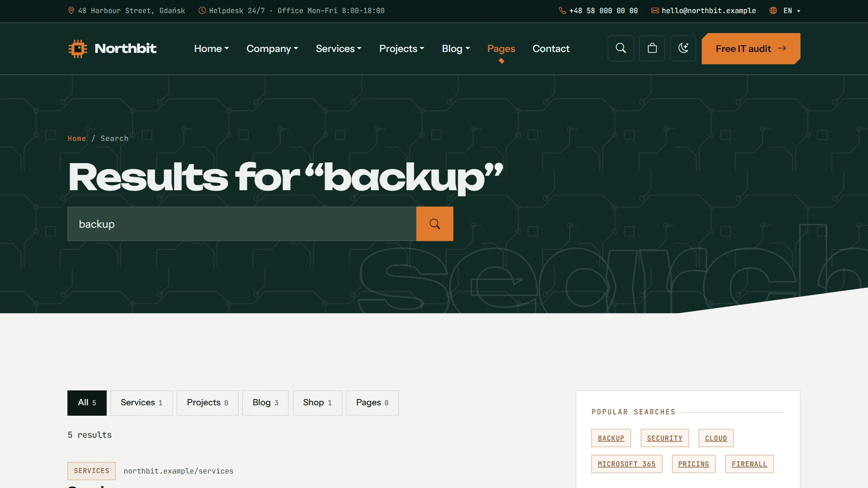The height and width of the screenshot is (488, 868).
Task: Click the MICROSOFT 365 search tag
Action: point(627,464)
